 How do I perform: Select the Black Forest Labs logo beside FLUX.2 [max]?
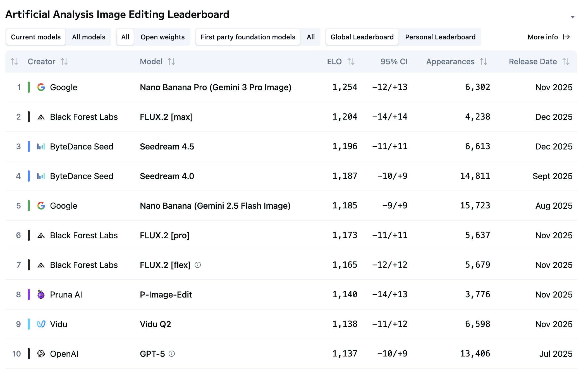click(x=41, y=117)
